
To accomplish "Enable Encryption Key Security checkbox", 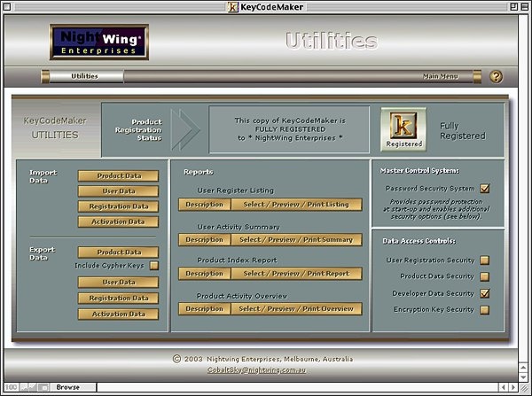I will (484, 309).
